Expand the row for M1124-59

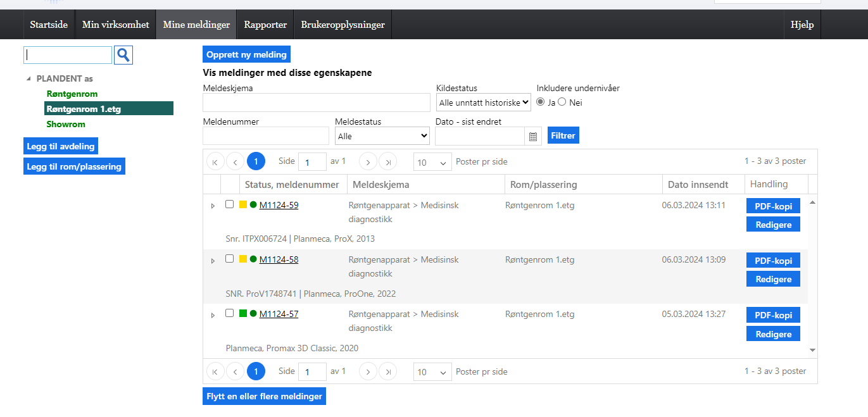click(x=213, y=206)
